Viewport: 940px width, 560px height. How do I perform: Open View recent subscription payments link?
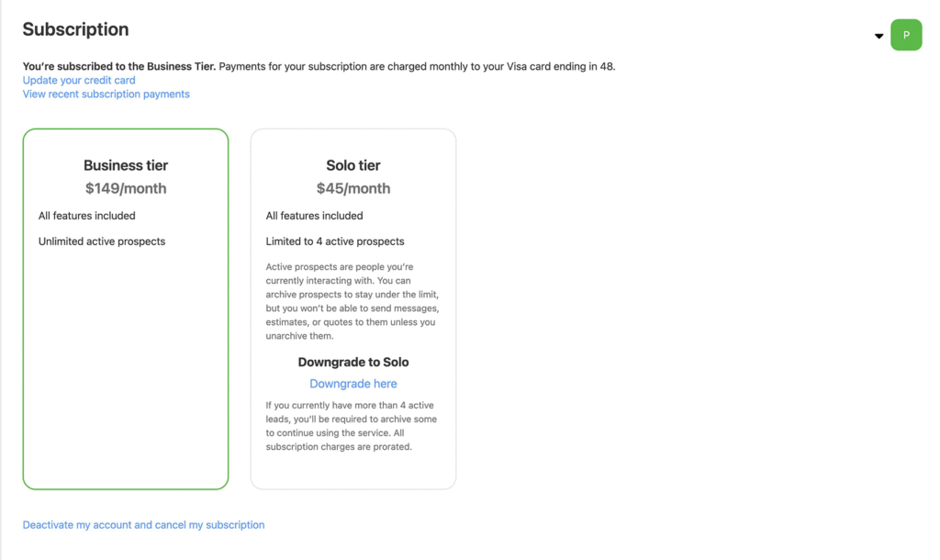tap(106, 94)
